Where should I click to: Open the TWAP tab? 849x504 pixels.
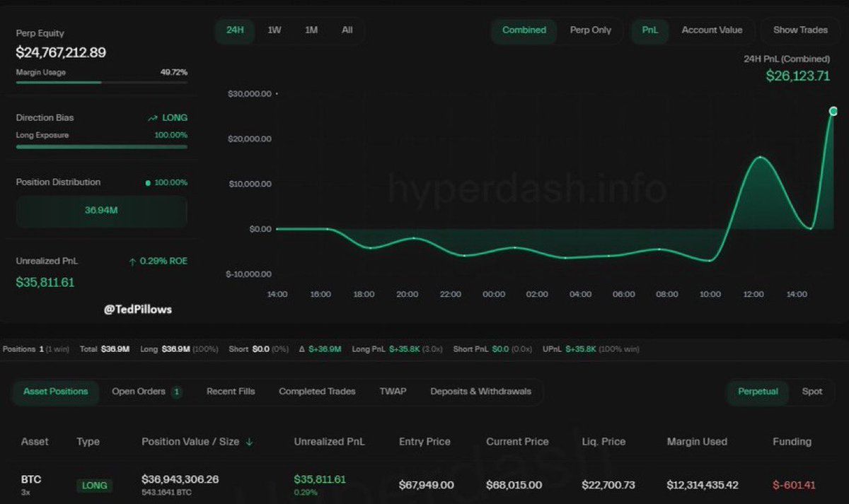click(x=393, y=392)
